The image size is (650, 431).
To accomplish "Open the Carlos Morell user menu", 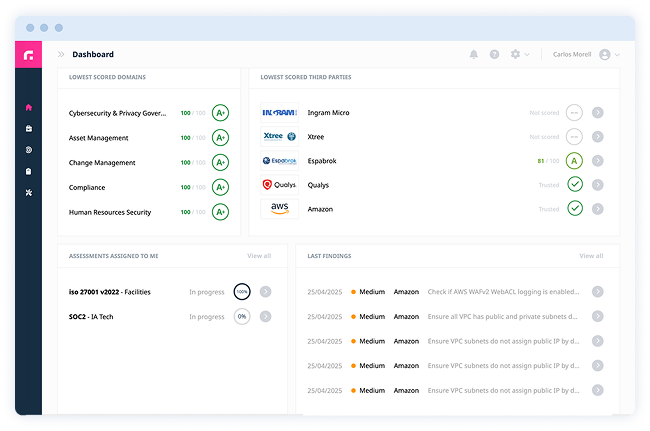I will (x=588, y=55).
